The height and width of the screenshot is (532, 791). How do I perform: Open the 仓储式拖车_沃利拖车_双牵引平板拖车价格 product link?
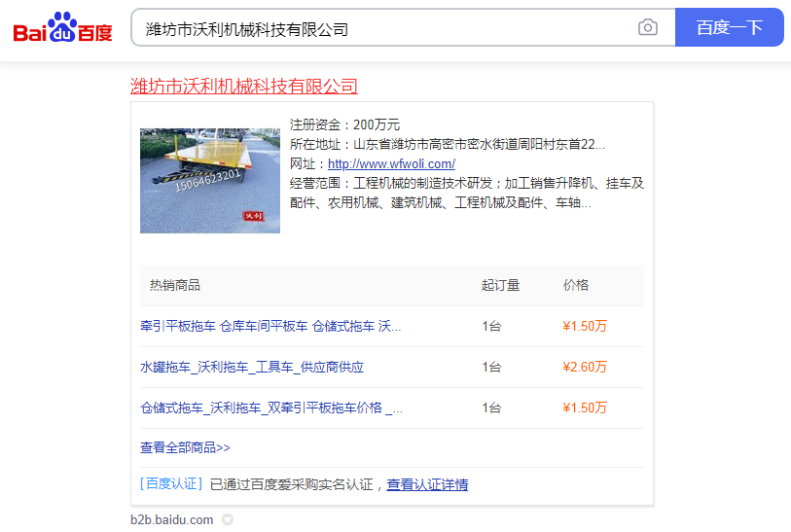pyautogui.click(x=271, y=408)
